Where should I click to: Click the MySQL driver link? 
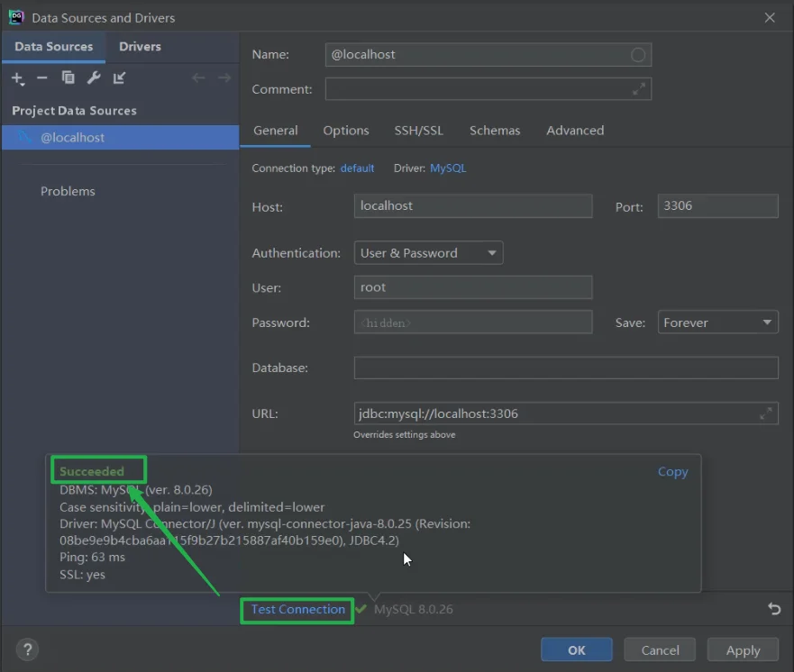448,168
